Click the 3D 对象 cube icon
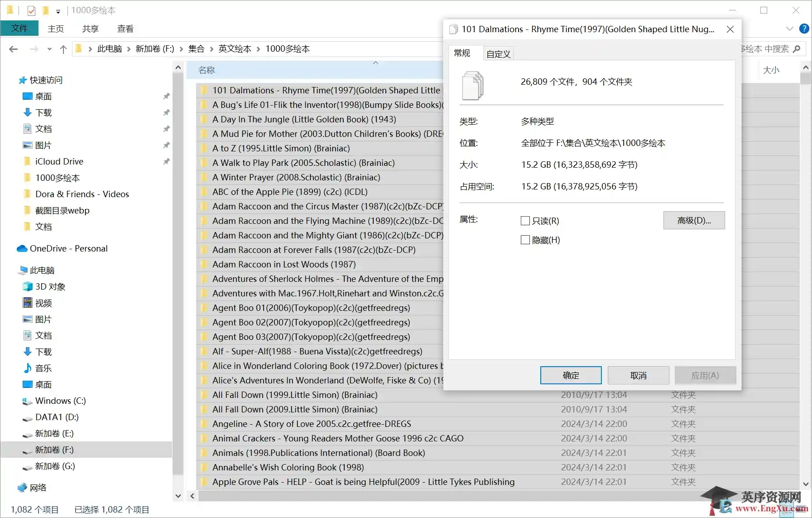This screenshot has width=812, height=518. click(x=27, y=286)
